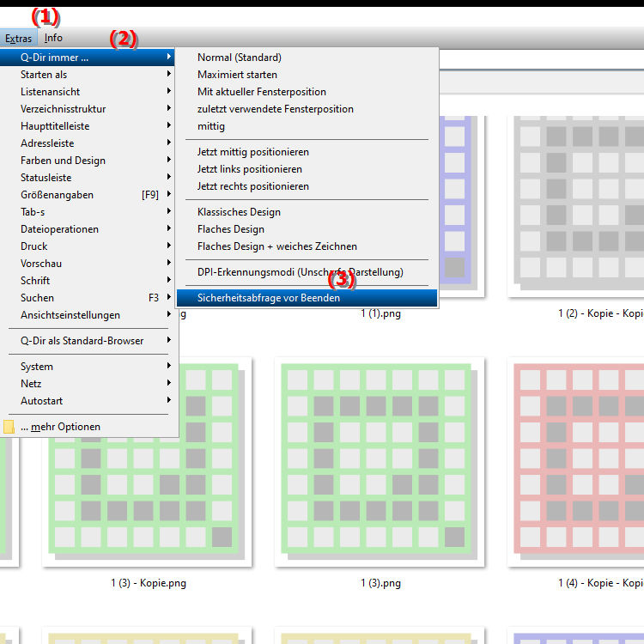Image resolution: width=644 pixels, height=644 pixels.
Task: Select zuletzt verwendete Fensterposition
Action: click(307, 109)
